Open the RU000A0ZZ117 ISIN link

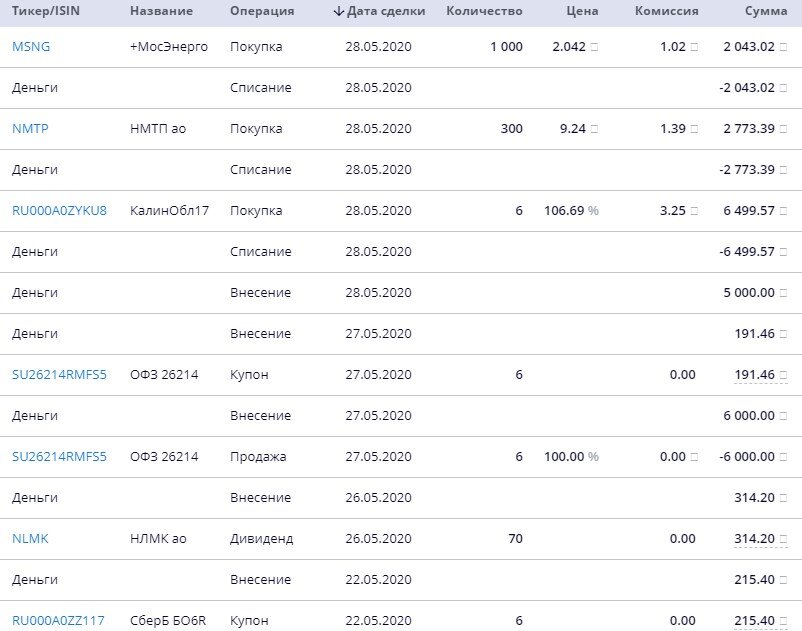tap(58, 620)
